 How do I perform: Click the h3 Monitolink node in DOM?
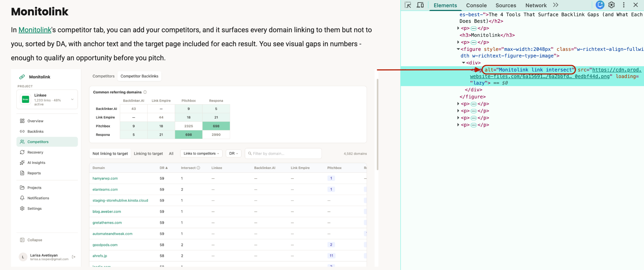487,35
